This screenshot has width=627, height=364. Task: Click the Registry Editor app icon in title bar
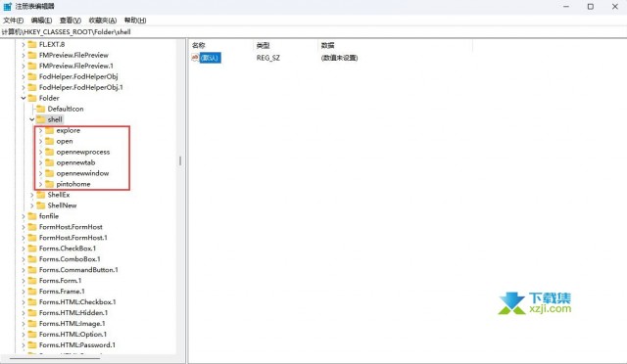7,7
